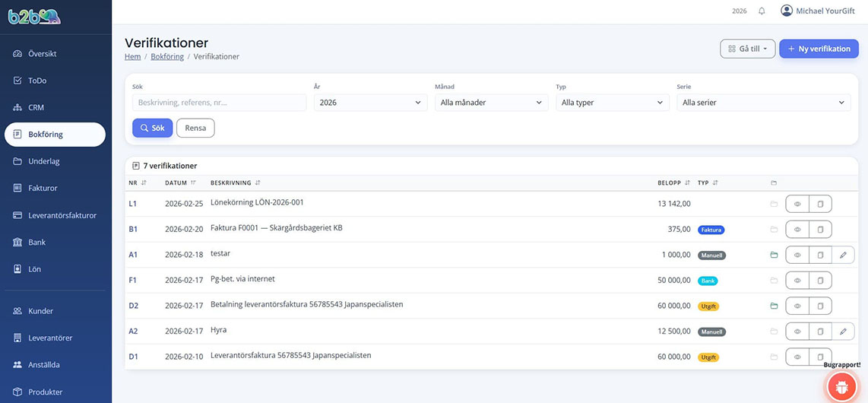Viewport: 868px width, 403px height.
Task: Expand the Gå till dropdown button
Action: [x=747, y=49]
